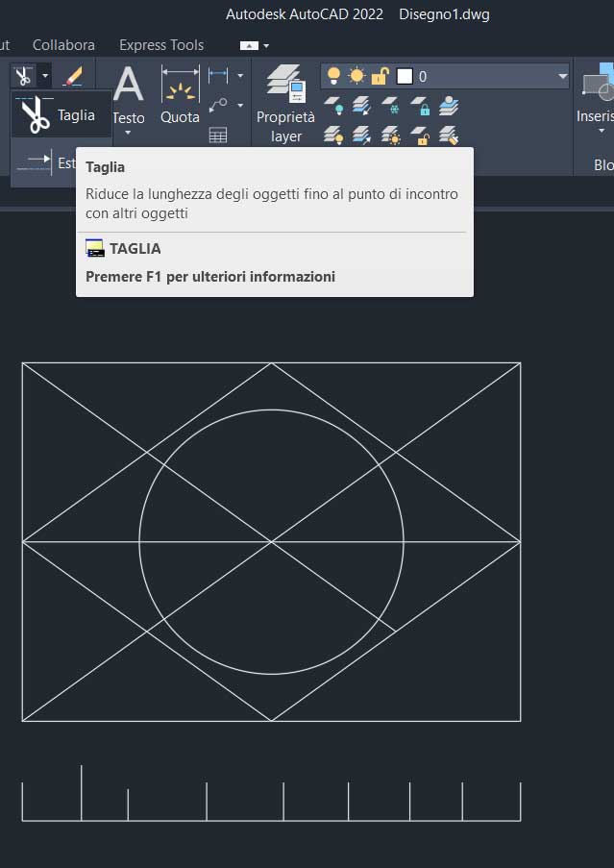
Task: Click the small Trim scissors icon in ribbon
Action: pyautogui.click(x=24, y=76)
